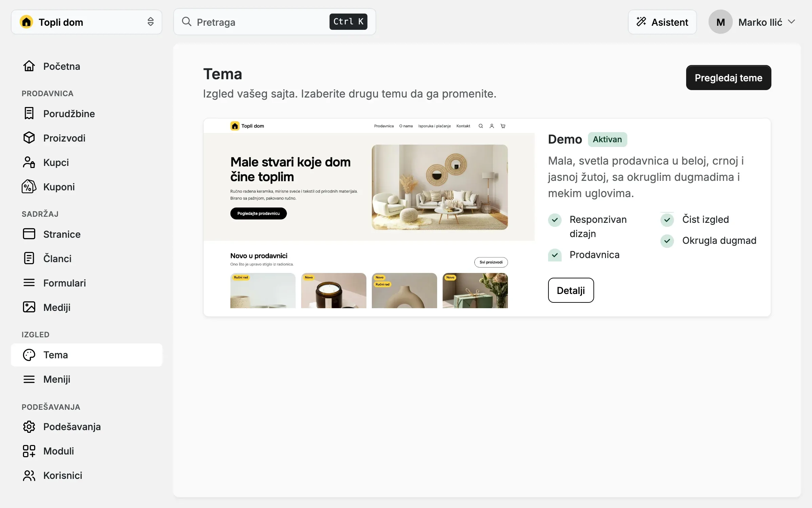The width and height of the screenshot is (812, 508).
Task: Click the Kuponi percent tag icon
Action: pyautogui.click(x=29, y=187)
